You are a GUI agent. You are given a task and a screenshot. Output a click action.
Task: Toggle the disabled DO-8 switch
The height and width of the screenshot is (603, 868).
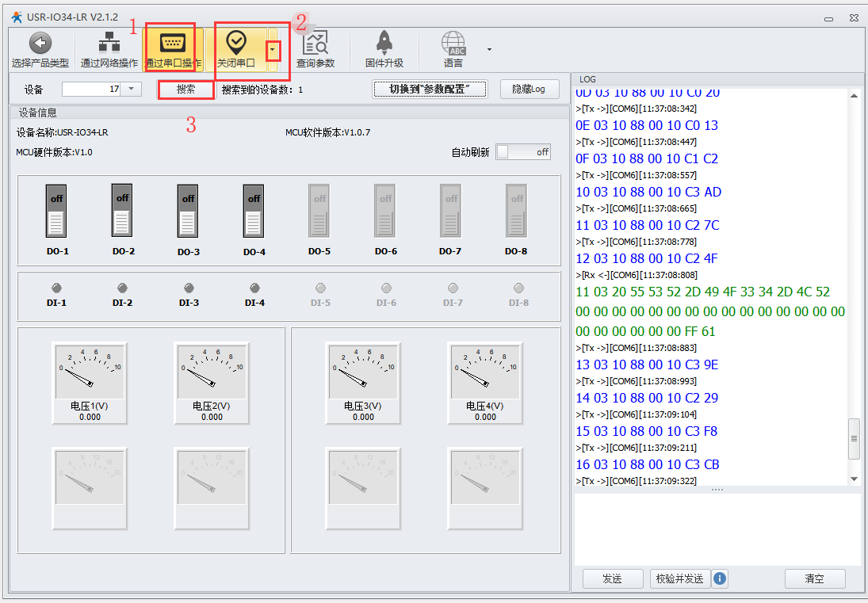[x=517, y=211]
